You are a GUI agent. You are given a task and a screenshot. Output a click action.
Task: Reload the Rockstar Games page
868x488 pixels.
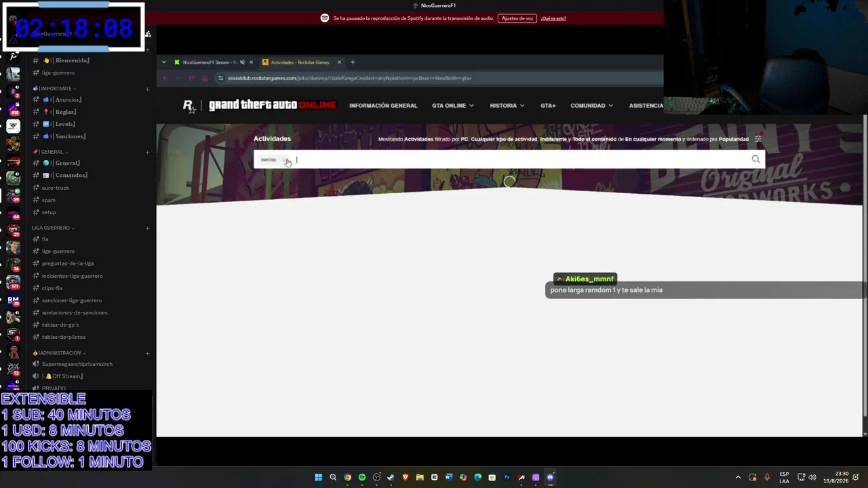click(191, 78)
